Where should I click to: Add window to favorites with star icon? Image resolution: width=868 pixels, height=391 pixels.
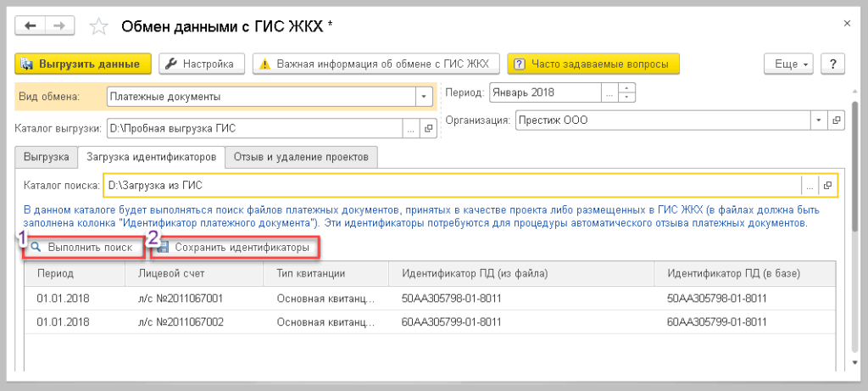point(98,27)
